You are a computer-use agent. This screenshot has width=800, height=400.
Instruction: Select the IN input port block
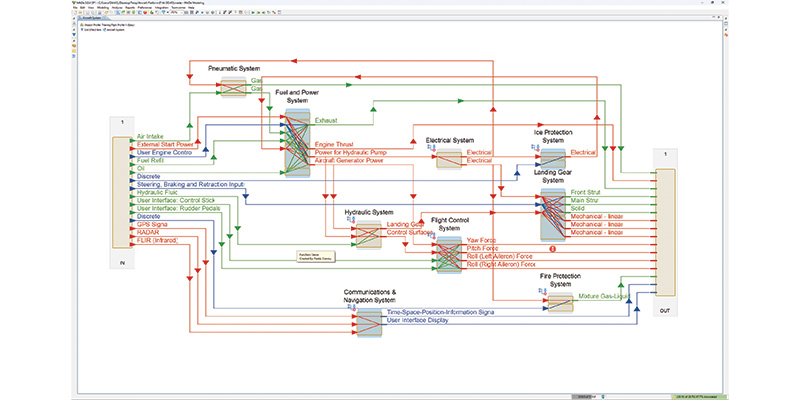pyautogui.click(x=122, y=192)
